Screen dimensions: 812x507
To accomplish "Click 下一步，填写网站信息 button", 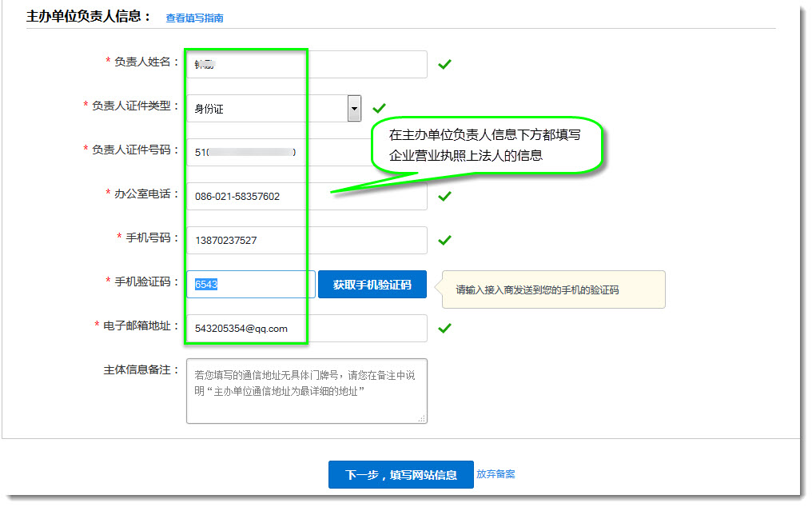I will [400, 474].
